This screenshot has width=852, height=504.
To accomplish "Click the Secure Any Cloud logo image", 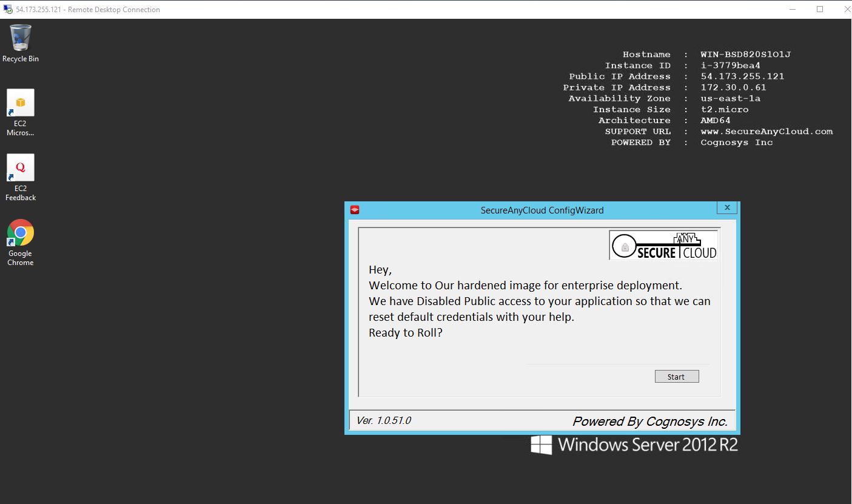I will (x=663, y=245).
